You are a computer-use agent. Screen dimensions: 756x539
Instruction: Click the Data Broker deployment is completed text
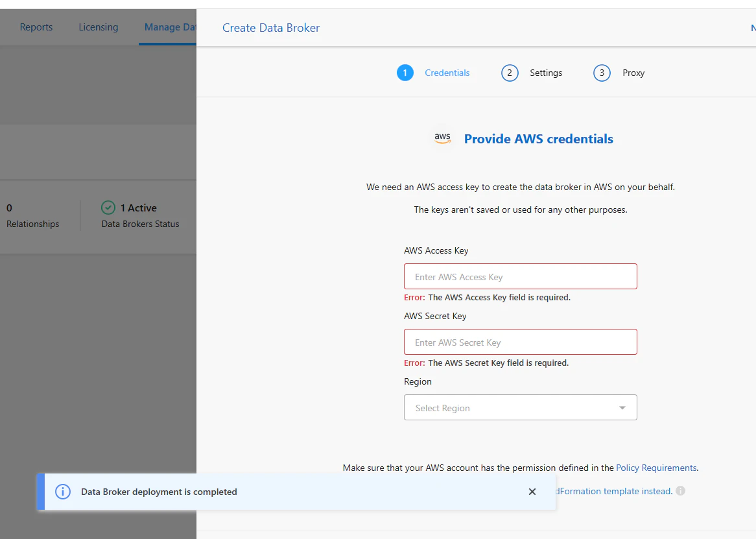pos(159,492)
